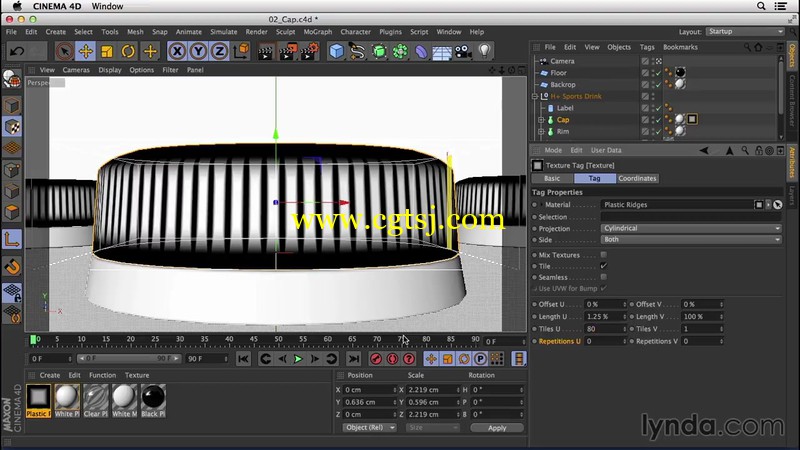
Task: Click Apply coordinates button
Action: point(497,428)
